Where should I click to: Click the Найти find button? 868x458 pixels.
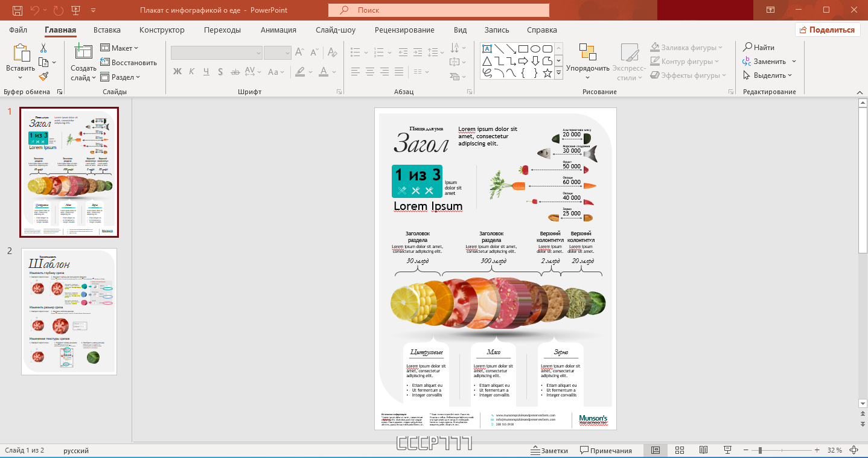(759, 47)
